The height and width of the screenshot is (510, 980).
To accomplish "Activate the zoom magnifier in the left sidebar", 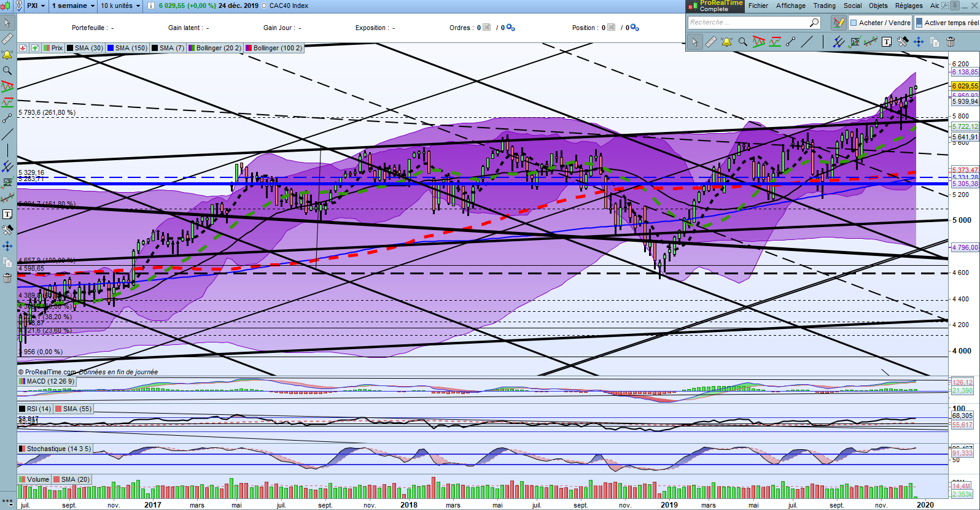I will tap(7, 71).
